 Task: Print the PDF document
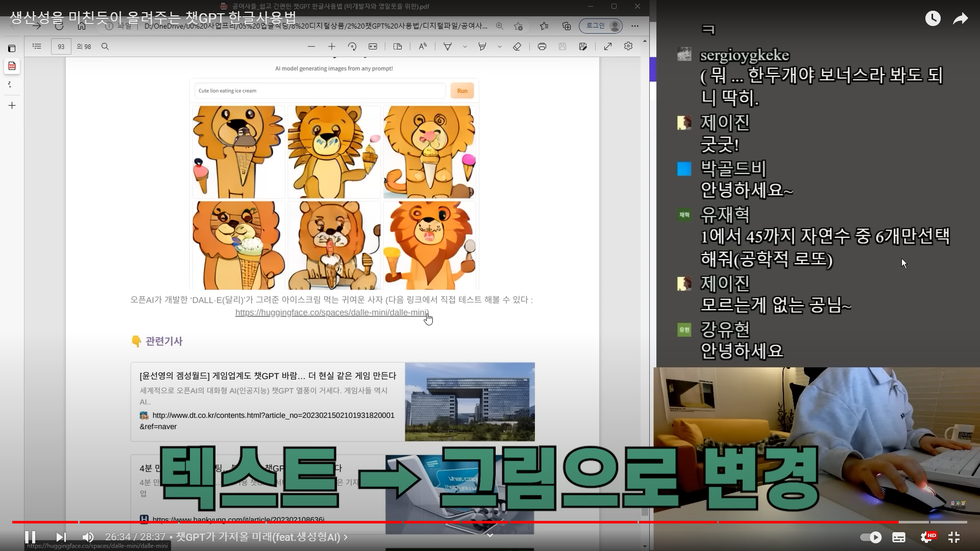tap(542, 46)
